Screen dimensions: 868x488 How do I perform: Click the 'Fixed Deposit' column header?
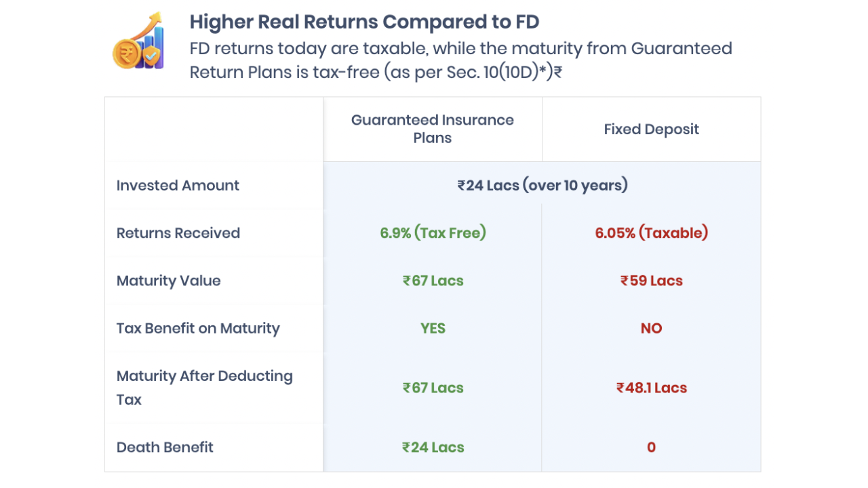tap(651, 129)
